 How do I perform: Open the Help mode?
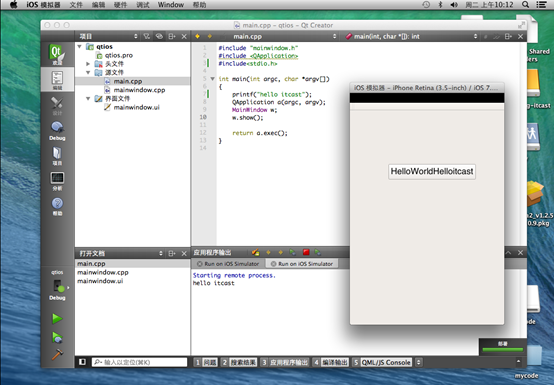(57, 207)
